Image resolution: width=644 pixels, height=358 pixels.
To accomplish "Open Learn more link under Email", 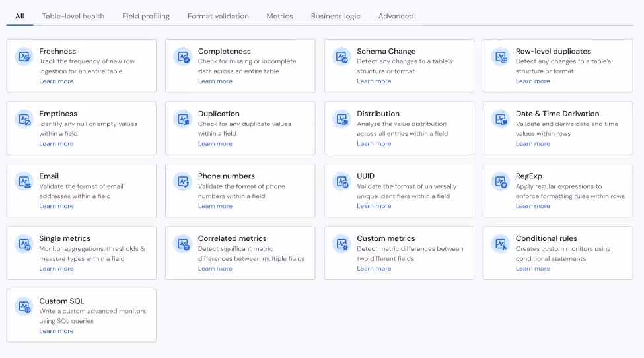I will pos(56,205).
